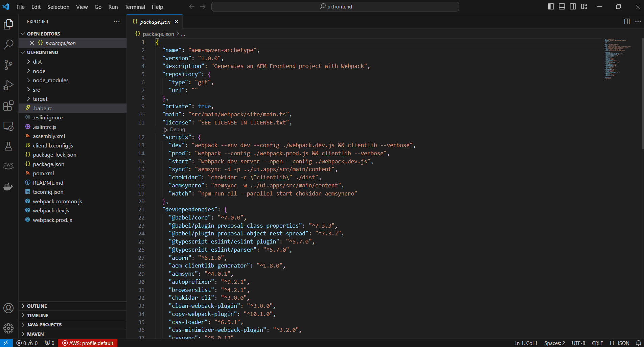Expand the node_modules folder
Viewport: 644px width, 347px height.
pos(50,80)
